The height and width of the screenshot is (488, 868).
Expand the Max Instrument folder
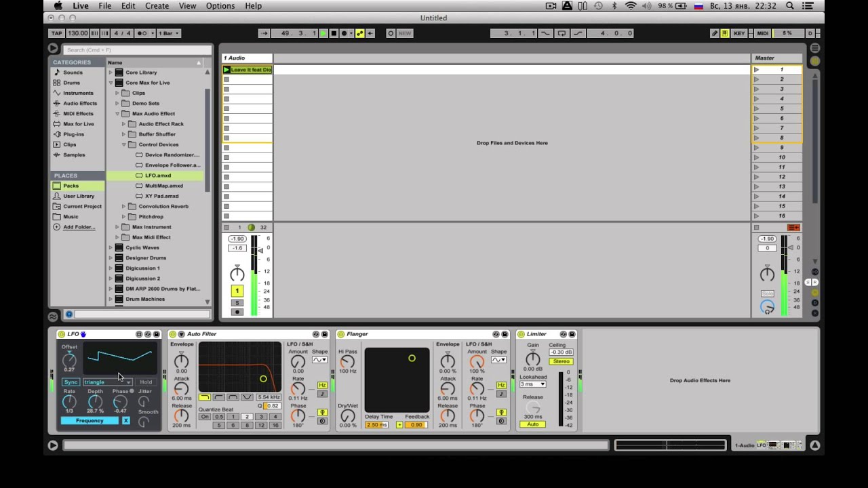click(117, 227)
